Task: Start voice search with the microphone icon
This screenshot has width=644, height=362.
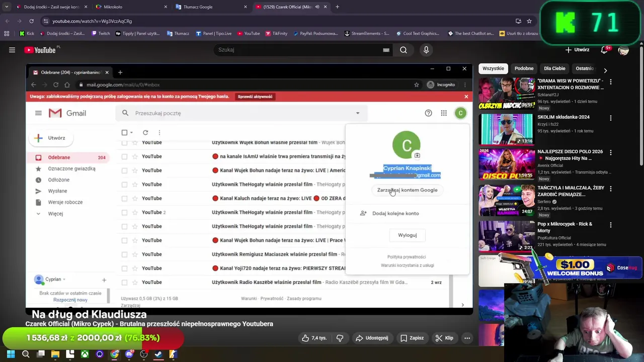Action: tap(426, 50)
